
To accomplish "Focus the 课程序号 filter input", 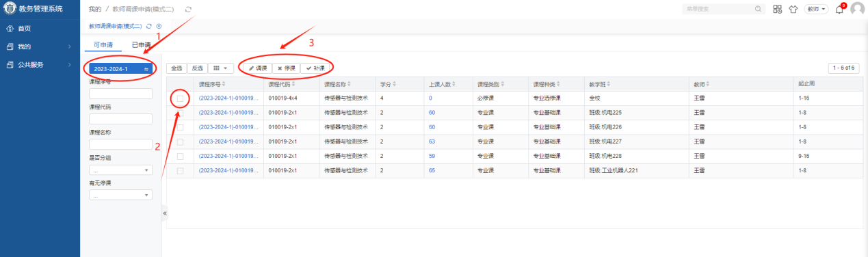I will [x=120, y=94].
